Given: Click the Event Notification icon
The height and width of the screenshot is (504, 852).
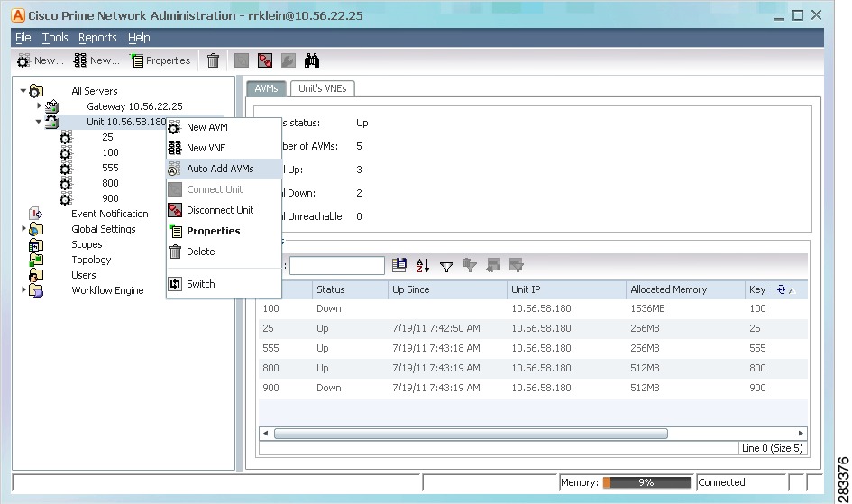Looking at the screenshot, I should (36, 214).
